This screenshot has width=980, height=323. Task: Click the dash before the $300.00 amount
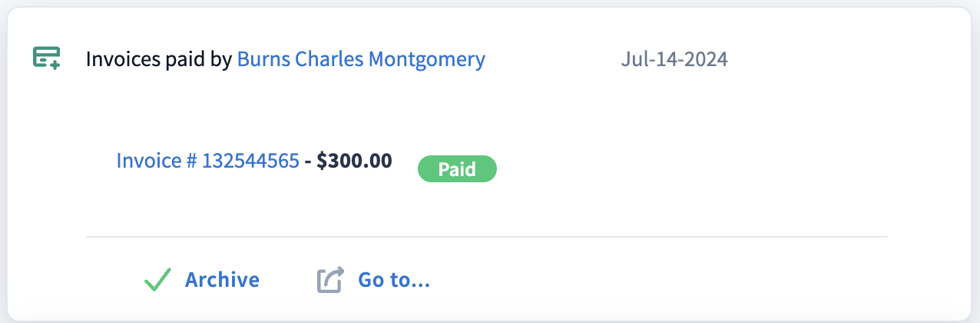tap(308, 161)
